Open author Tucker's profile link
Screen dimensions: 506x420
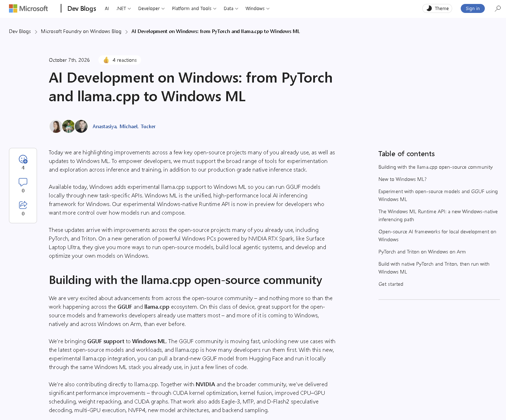[x=148, y=126]
